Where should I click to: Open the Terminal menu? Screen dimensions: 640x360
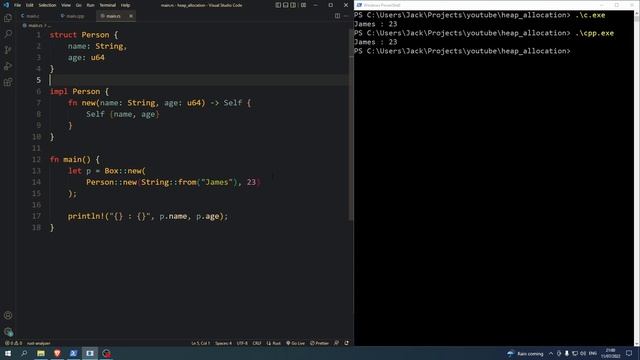(108, 5)
